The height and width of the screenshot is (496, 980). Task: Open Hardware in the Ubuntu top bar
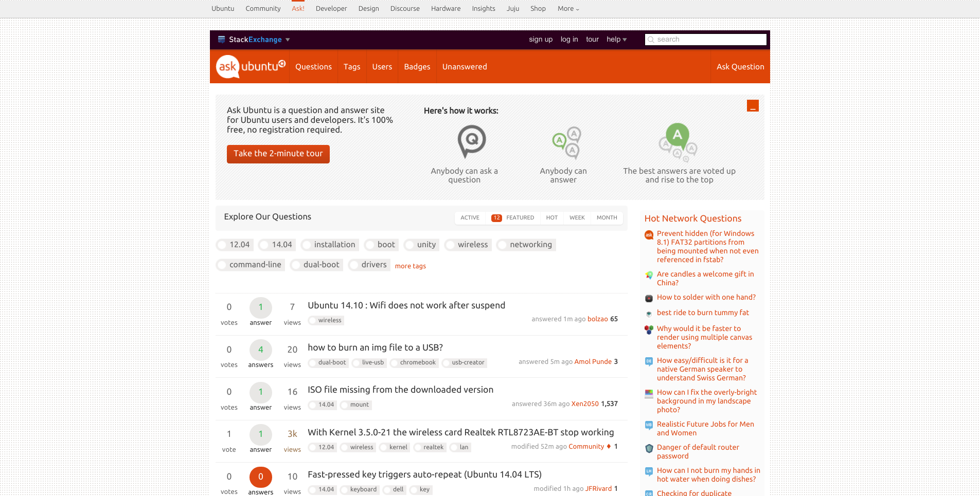[446, 9]
